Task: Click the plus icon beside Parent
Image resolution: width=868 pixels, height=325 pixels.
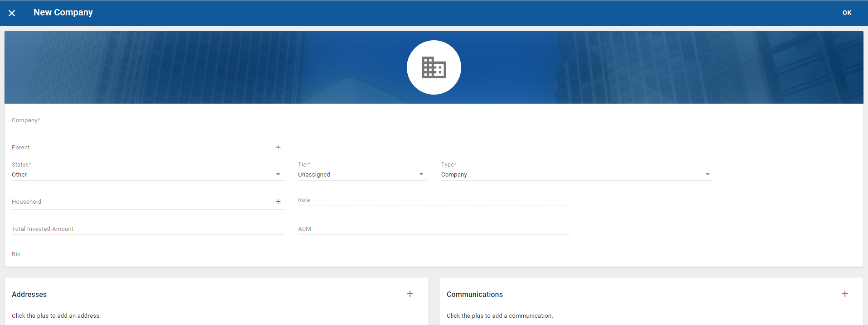Action: tap(278, 147)
